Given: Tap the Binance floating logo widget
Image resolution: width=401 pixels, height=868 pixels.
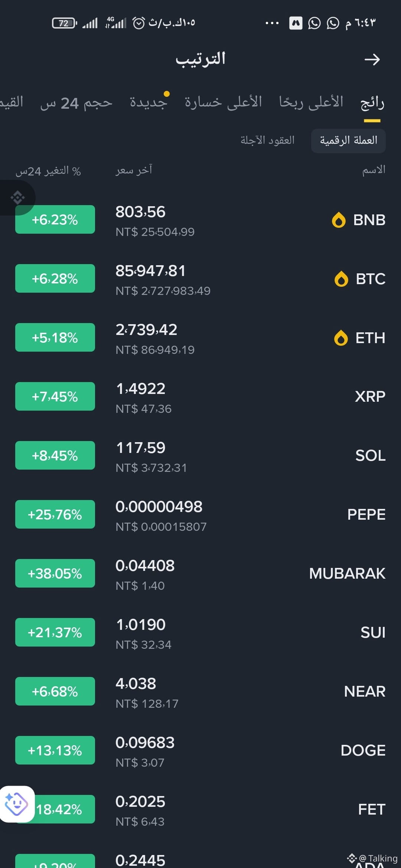Looking at the screenshot, I should click(17, 197).
